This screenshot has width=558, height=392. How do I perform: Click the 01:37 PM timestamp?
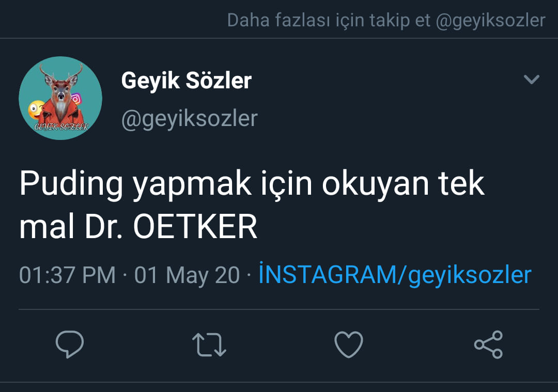coord(67,275)
